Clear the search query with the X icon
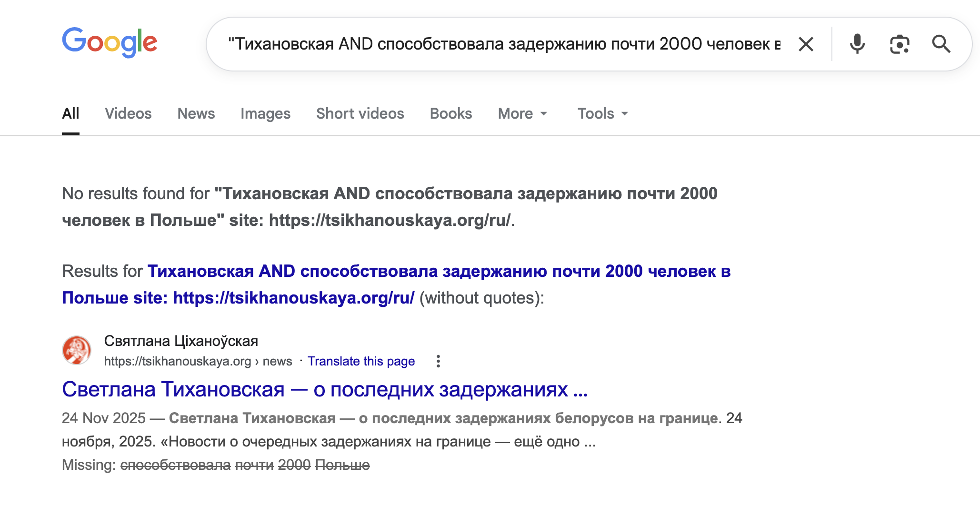The height and width of the screenshot is (507, 980). [x=806, y=44]
